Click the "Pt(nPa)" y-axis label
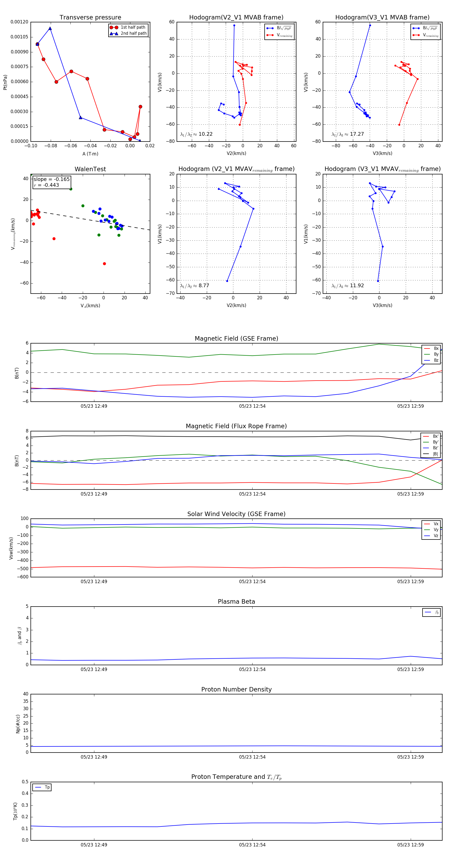The image size is (473, 868). (x=5, y=82)
